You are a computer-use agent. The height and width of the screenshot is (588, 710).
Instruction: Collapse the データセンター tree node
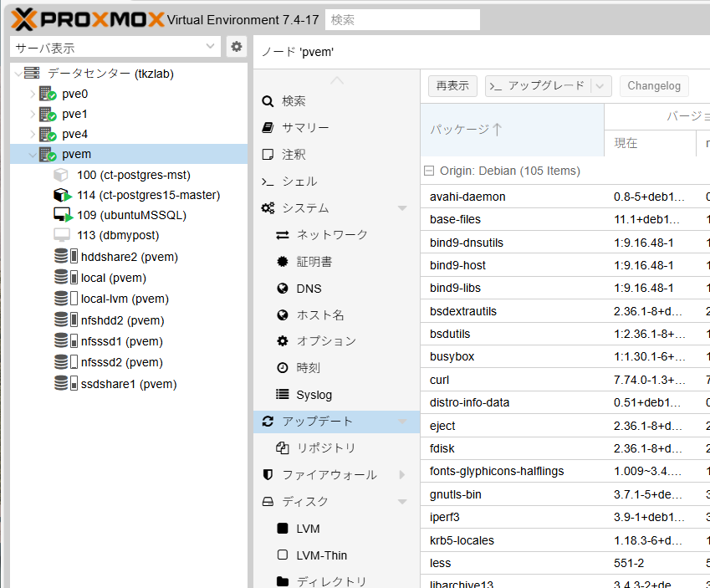[x=18, y=74]
